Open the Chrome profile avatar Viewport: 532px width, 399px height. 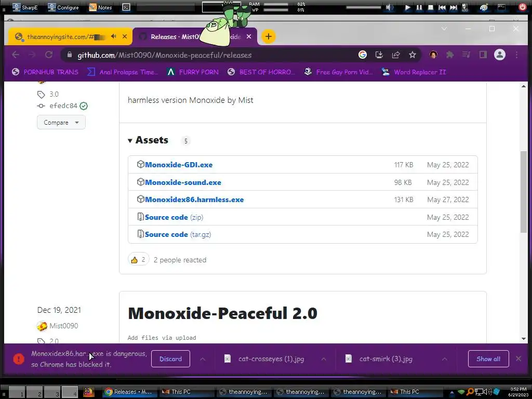[499, 55]
